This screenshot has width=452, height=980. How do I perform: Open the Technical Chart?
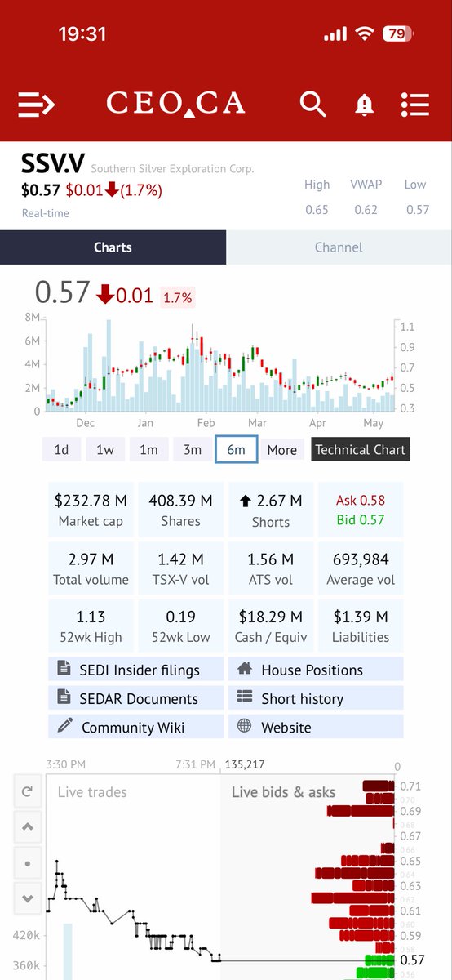point(360,449)
